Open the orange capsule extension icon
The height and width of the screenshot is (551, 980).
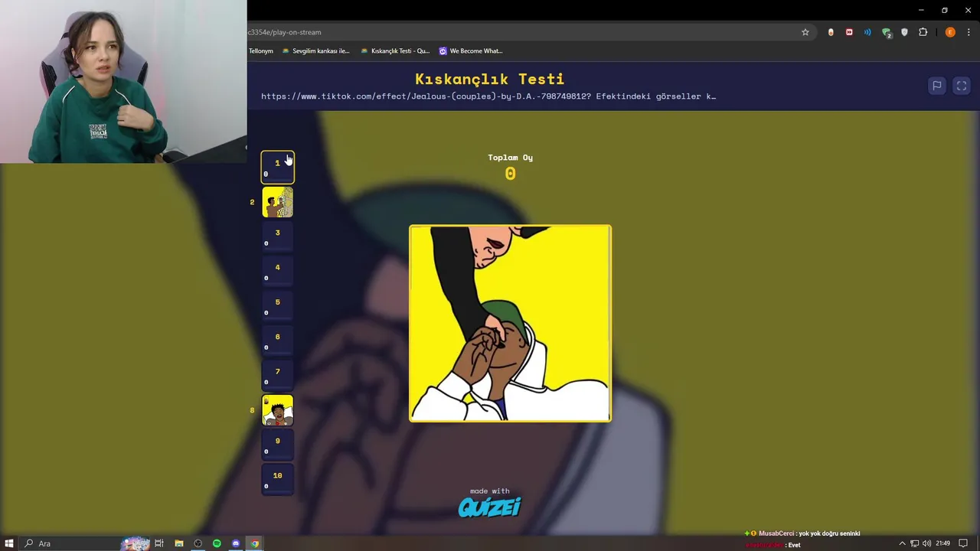point(831,32)
